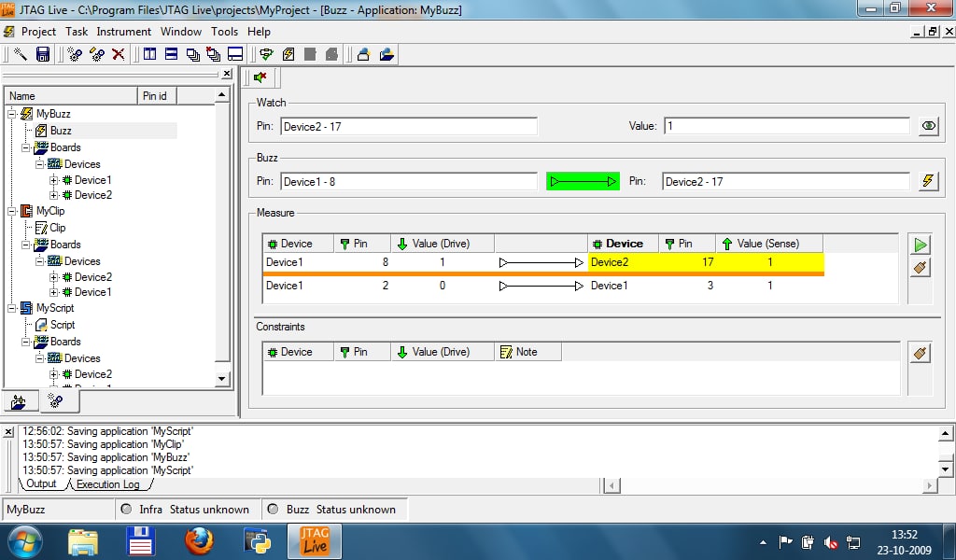Viewport: 956px width, 560px height.
Task: Click the green Buzz connection indicator
Action: (x=583, y=181)
